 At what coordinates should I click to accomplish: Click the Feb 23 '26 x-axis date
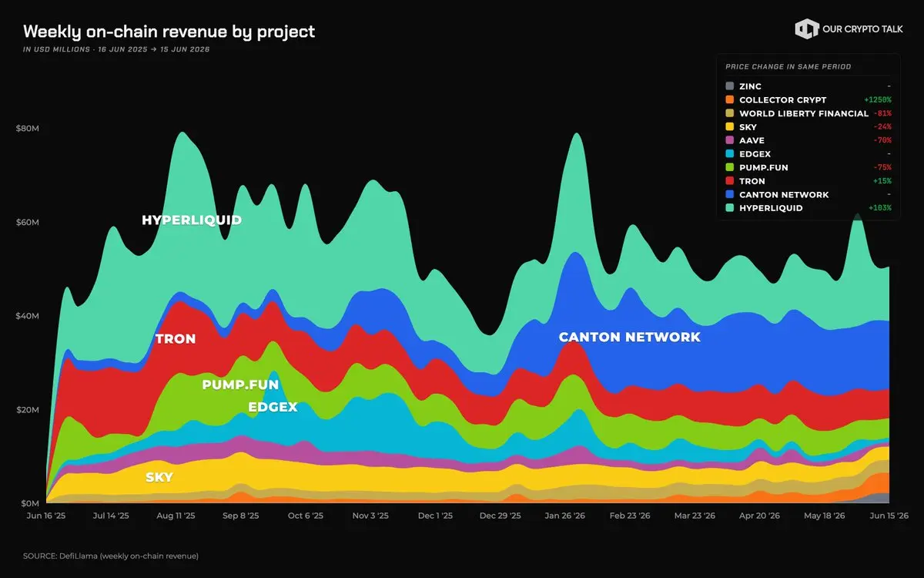click(x=630, y=516)
